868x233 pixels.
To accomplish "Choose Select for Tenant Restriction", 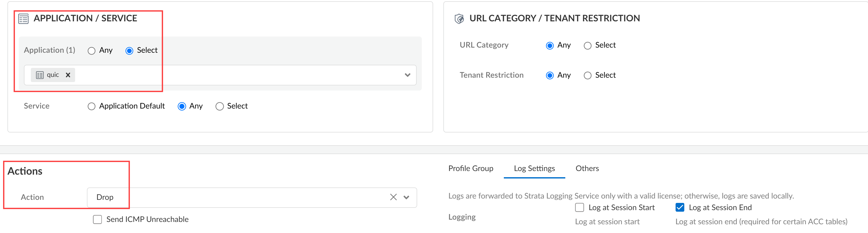I will pyautogui.click(x=588, y=76).
